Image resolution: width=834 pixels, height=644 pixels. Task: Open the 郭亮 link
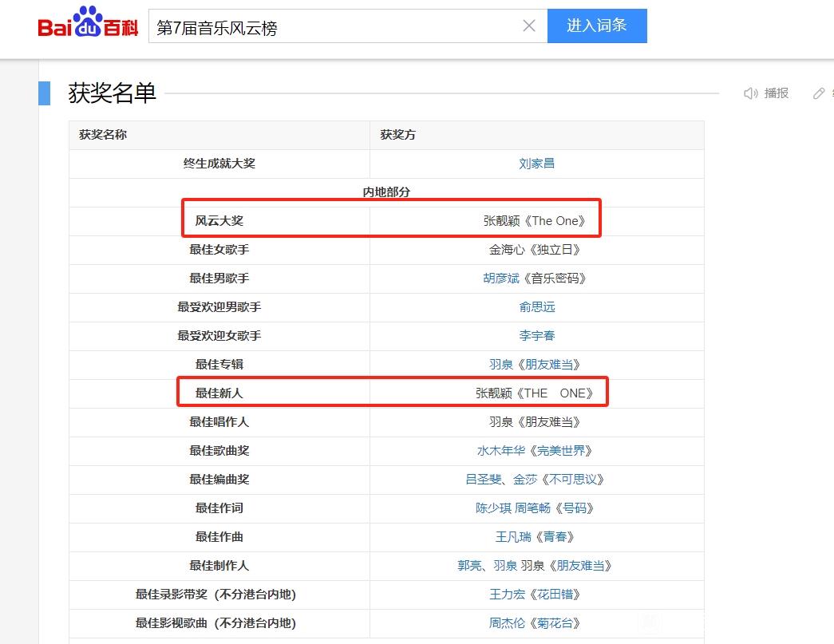tap(469, 565)
